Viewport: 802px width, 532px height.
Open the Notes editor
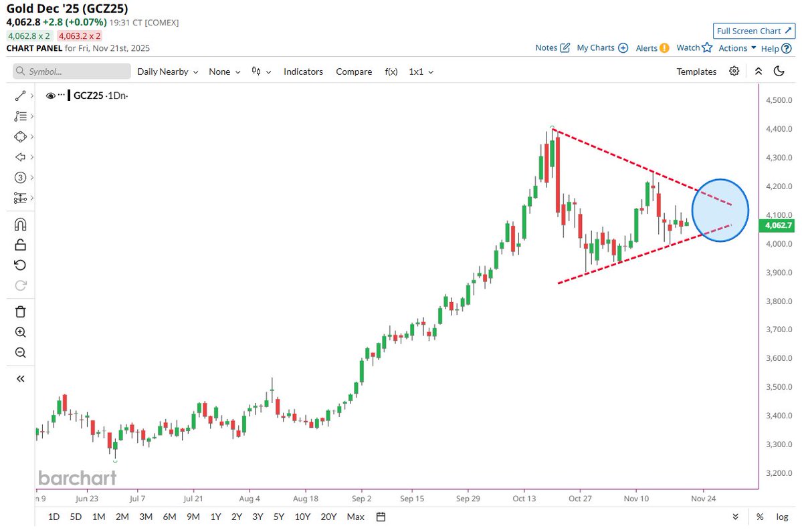pyautogui.click(x=553, y=47)
